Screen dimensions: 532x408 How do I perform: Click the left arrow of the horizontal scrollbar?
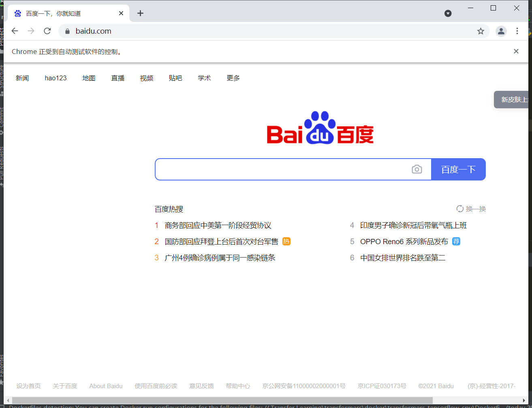(x=7, y=400)
